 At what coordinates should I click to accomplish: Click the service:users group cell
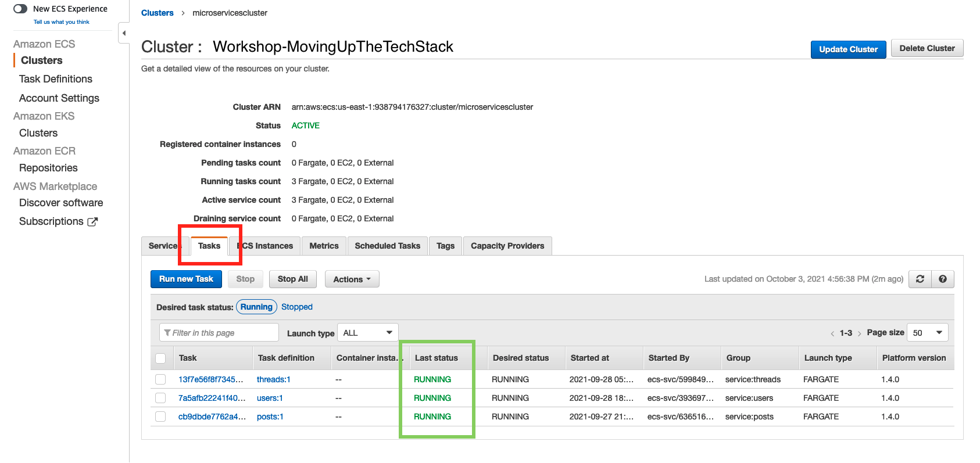[x=749, y=398]
